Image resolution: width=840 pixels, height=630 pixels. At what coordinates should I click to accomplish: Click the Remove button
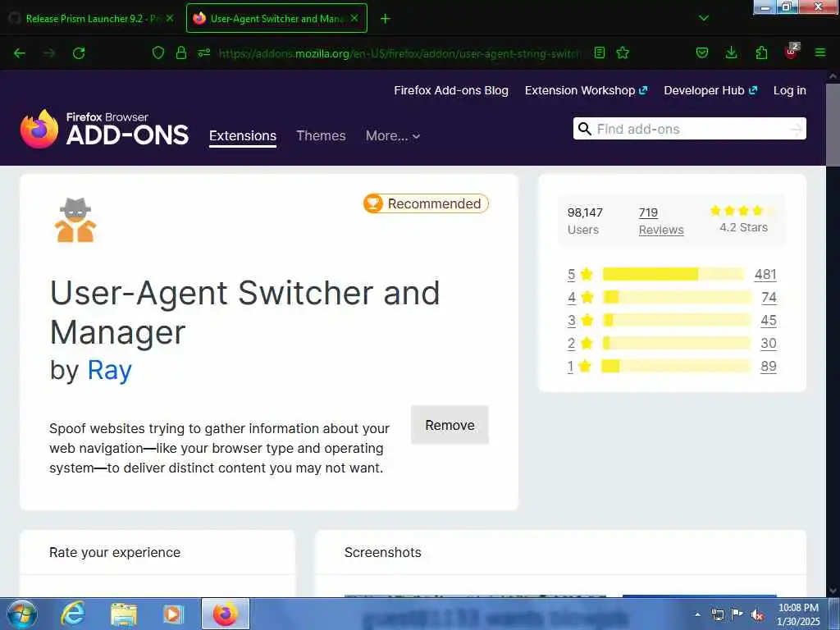coord(450,426)
